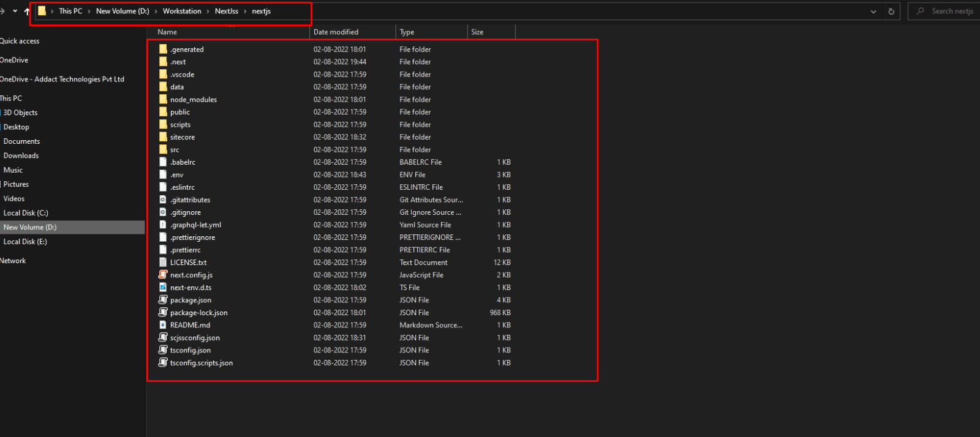
Task: Open Documents in the navigation pane
Action: 21,141
